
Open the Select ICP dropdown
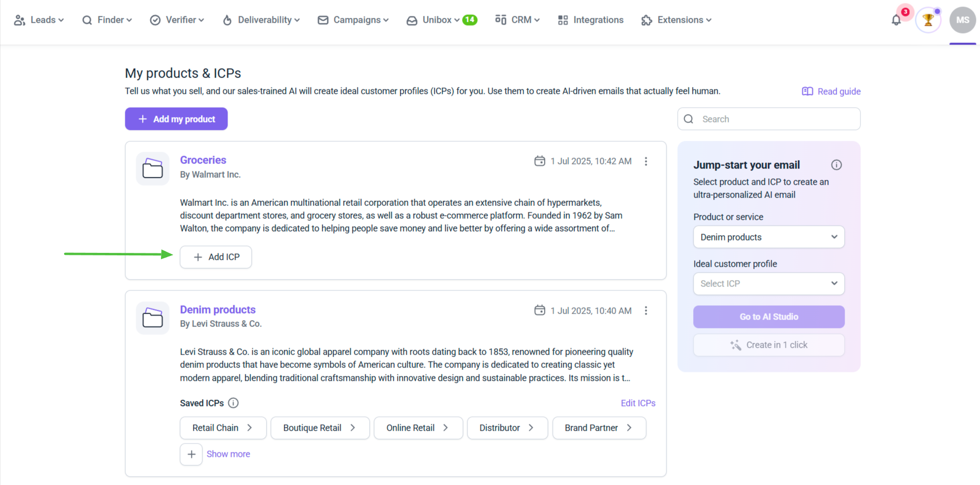(769, 284)
